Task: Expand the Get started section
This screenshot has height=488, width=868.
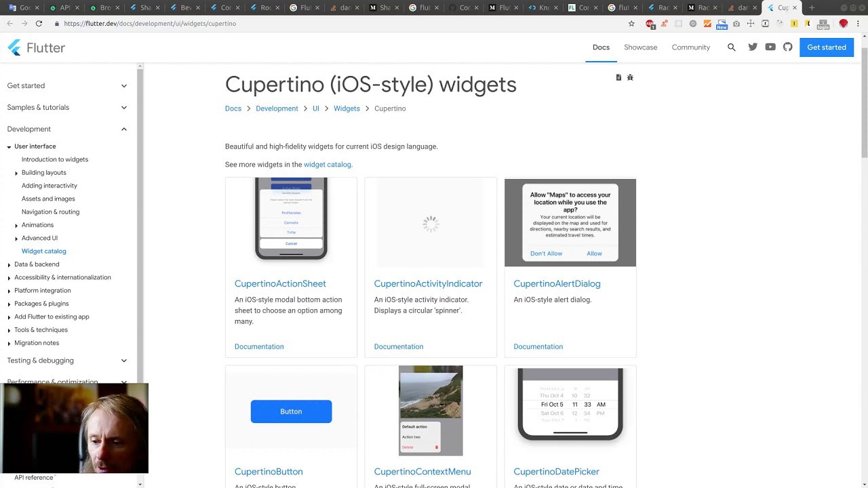Action: pyautogui.click(x=67, y=86)
